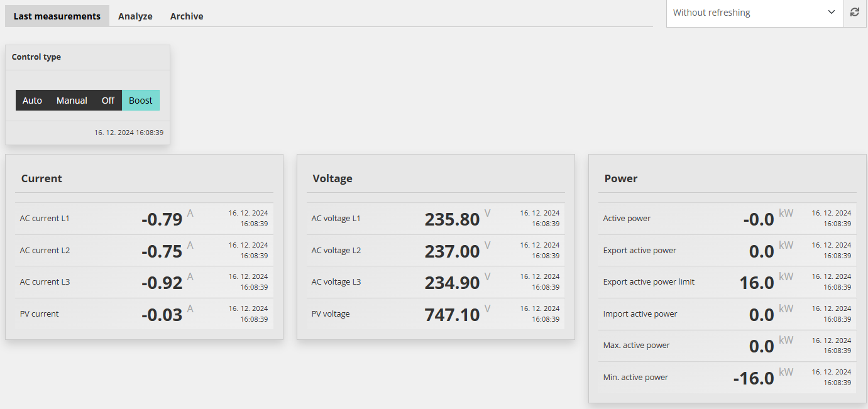Click the Min. active power measurement
The width and height of the screenshot is (868, 409).
point(727,378)
